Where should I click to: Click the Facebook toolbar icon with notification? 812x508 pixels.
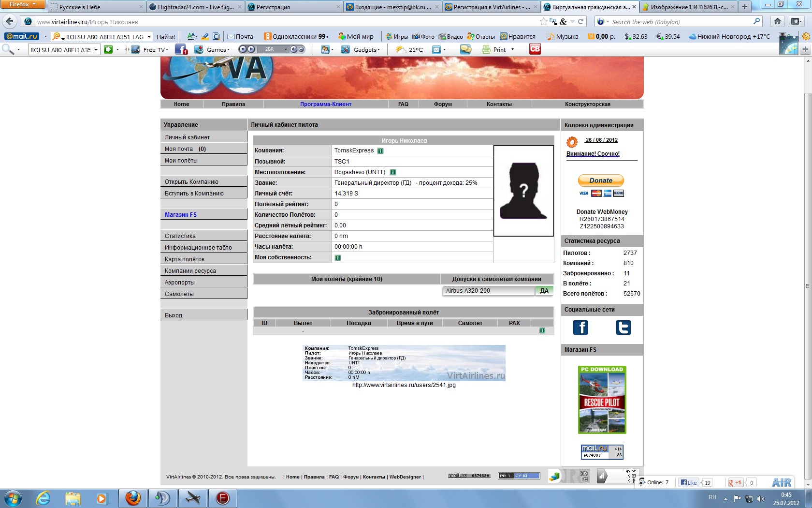point(181,49)
